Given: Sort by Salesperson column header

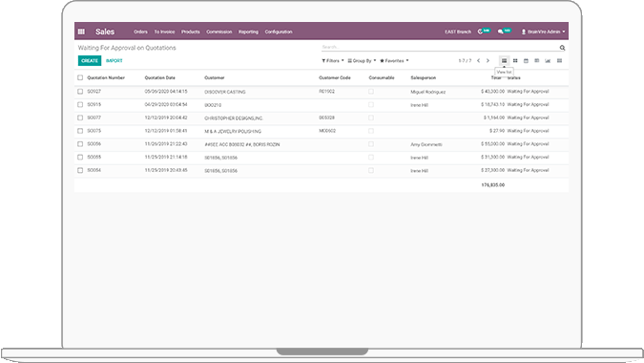Looking at the screenshot, I should [424, 77].
